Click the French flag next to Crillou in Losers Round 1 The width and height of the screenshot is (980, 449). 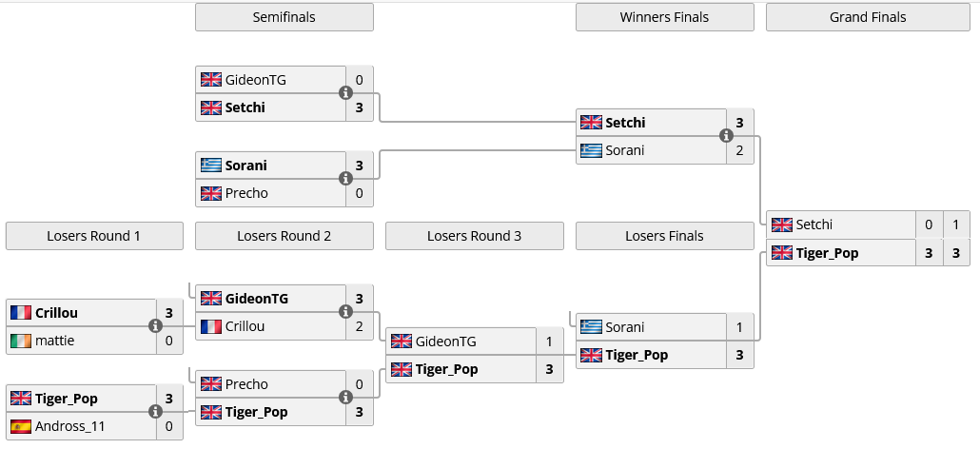point(21,313)
